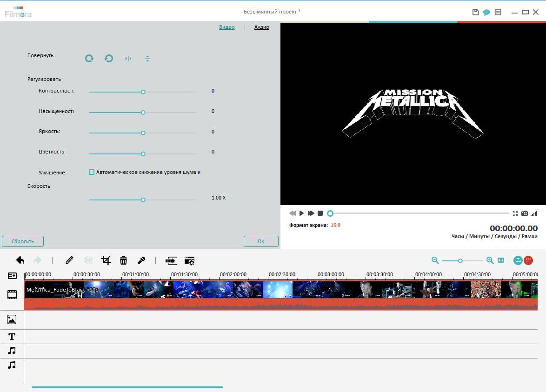Screen dimensions: 546x392
Task: Click the timeline horizontal scrollbar
Action: click(x=127, y=387)
